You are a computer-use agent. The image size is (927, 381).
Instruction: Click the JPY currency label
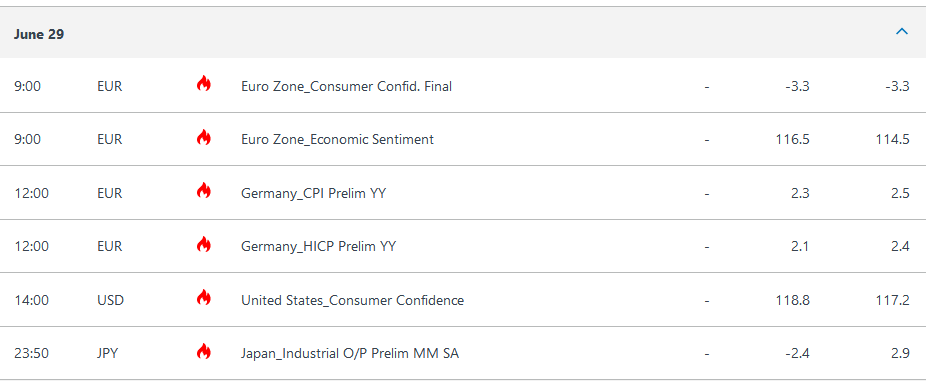click(108, 354)
